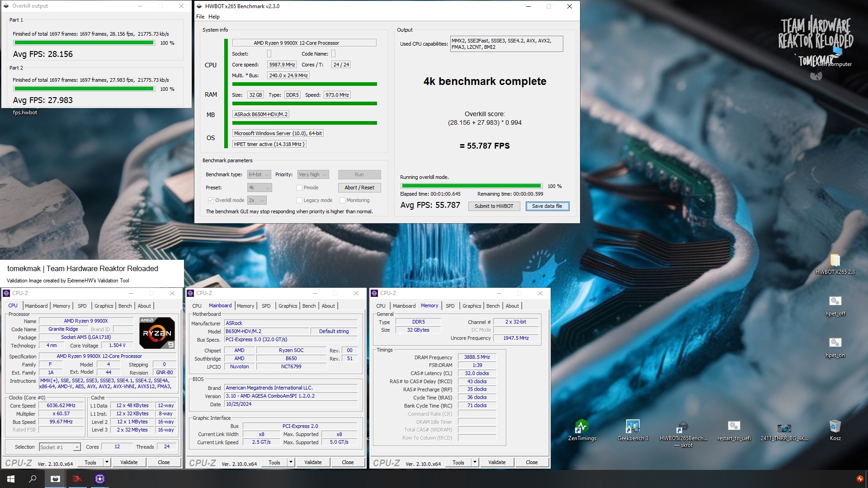Screen dimensions: 868x488
Task: Open the ZenTimings desktop shortcut
Action: click(x=582, y=430)
